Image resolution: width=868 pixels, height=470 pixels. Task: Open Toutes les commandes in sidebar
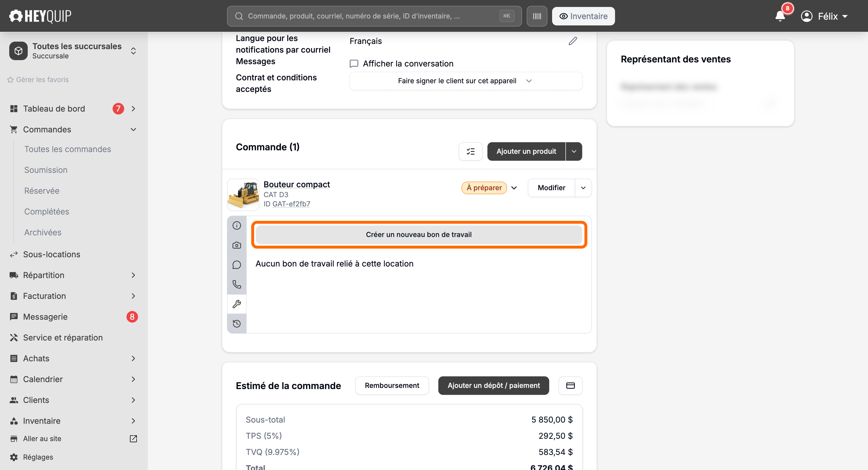click(x=67, y=149)
